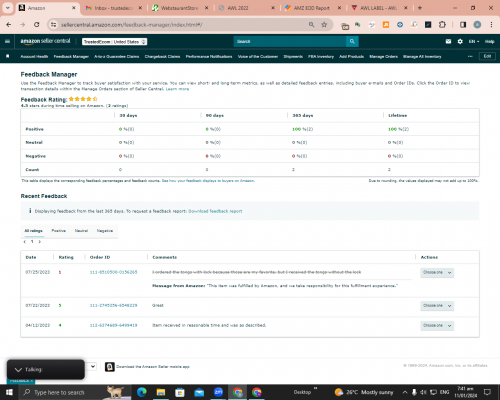The image size is (500, 400).
Task: Bookmark this page with star icon
Action: (324, 25)
